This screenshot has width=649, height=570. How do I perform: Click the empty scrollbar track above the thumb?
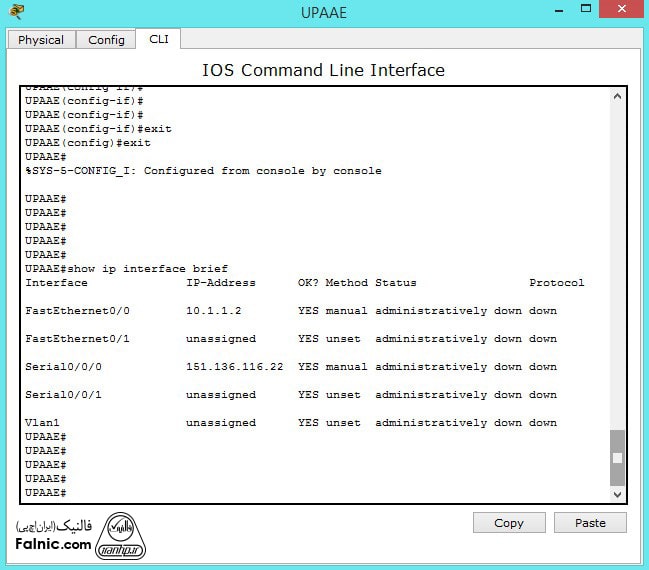pyautogui.click(x=617, y=260)
